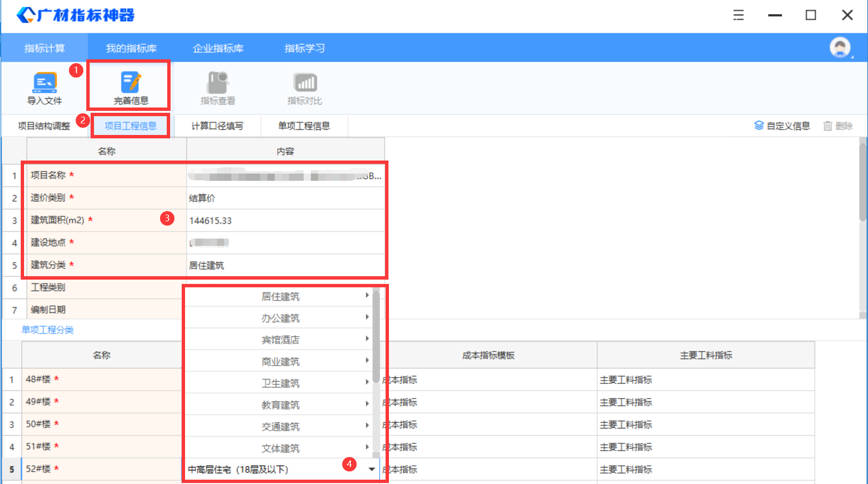The image size is (868, 484).
Task: Select the 50#楼 row
Action: [101, 424]
